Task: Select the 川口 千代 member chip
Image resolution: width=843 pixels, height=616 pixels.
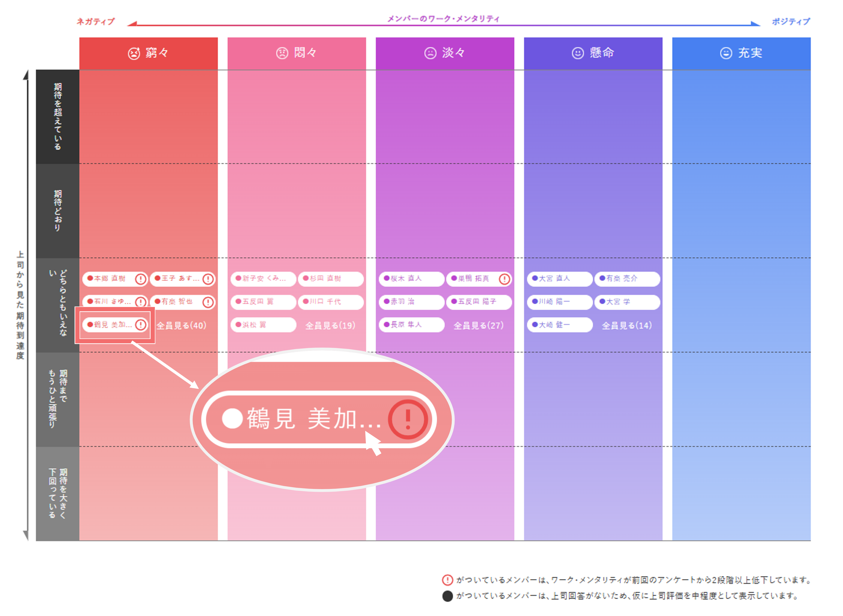Action: pos(331,302)
